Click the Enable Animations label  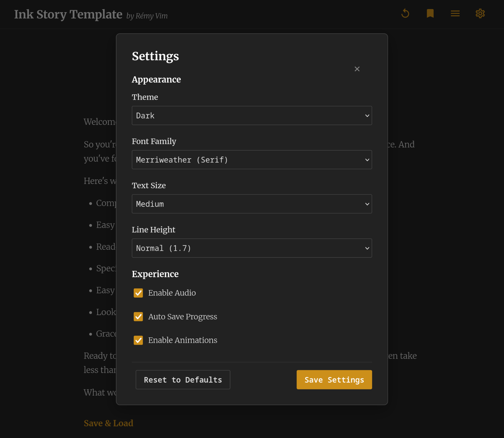[x=183, y=340]
